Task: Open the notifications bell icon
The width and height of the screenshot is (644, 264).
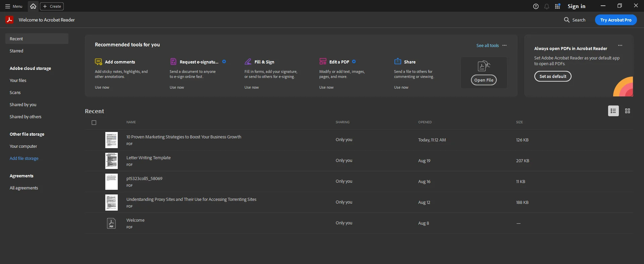Action: pyautogui.click(x=547, y=6)
